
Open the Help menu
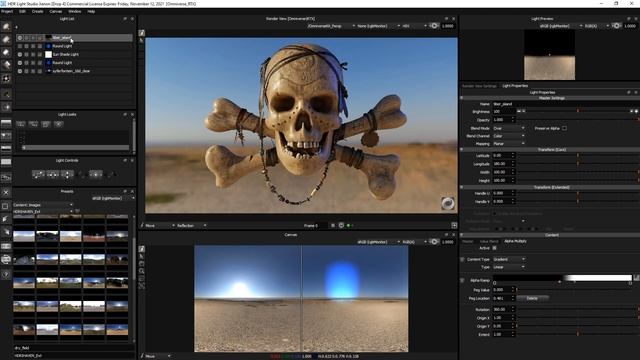click(x=91, y=11)
